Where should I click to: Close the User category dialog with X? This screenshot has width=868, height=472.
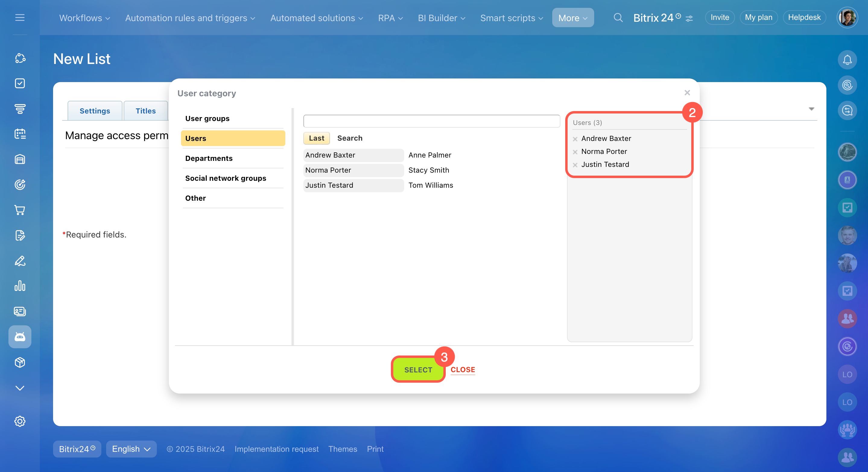click(x=687, y=92)
